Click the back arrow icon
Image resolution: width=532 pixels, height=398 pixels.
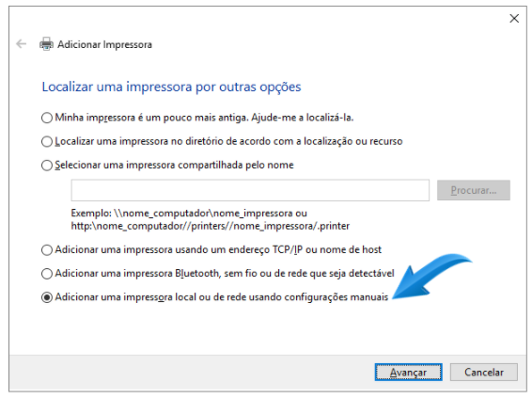click(21, 44)
